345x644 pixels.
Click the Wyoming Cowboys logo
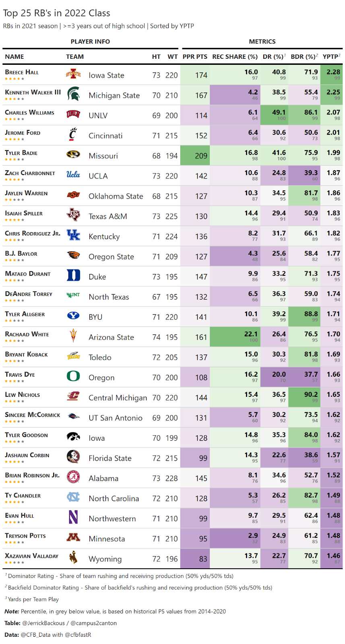click(x=73, y=557)
